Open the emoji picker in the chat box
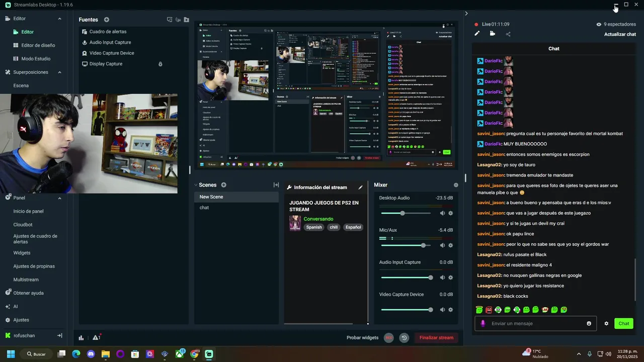The height and width of the screenshot is (362, 644). coord(589,323)
